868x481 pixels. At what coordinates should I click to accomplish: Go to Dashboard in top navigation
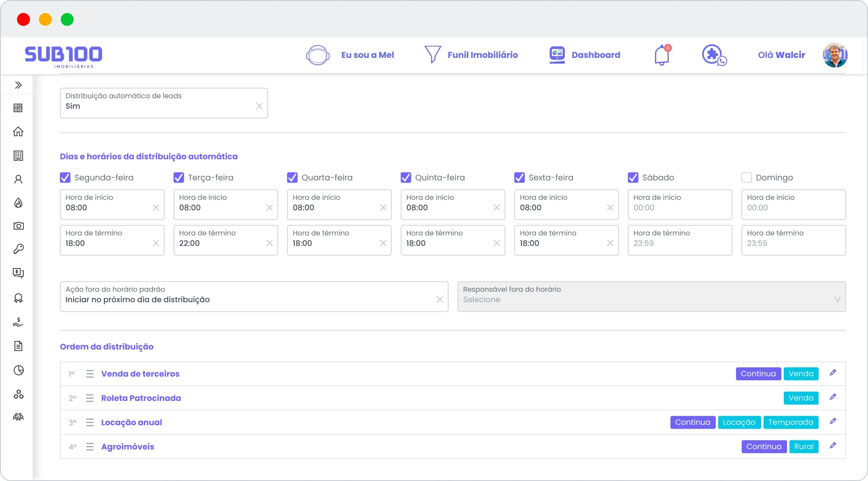coord(584,55)
